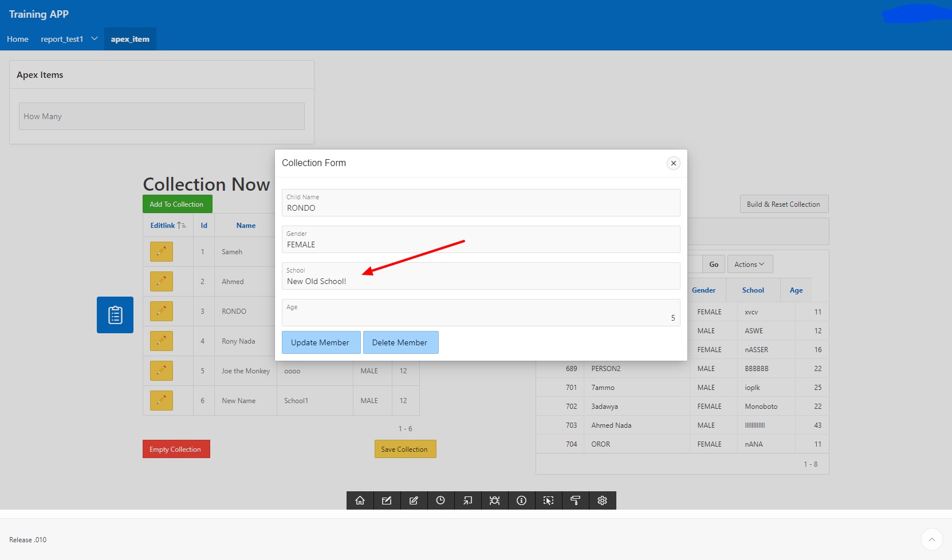This screenshot has height=560, width=952.
Task: Expand the report_test1 menu chevron
Action: click(x=95, y=38)
